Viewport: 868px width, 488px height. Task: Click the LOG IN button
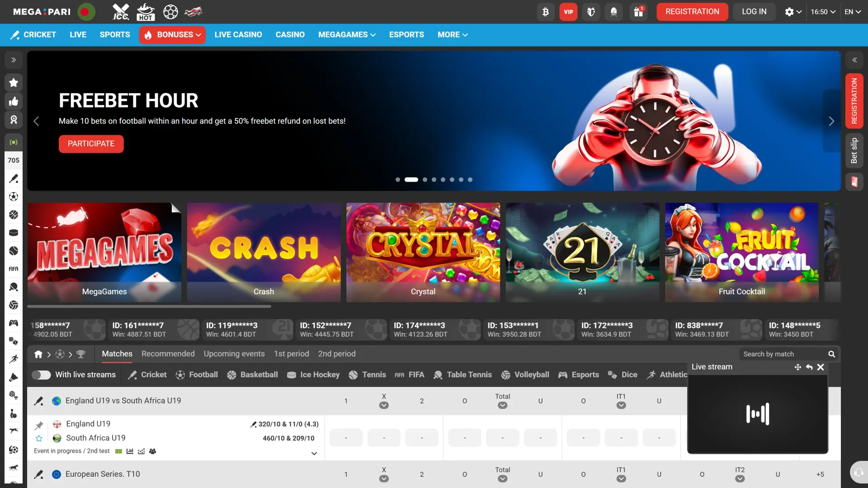[754, 12]
